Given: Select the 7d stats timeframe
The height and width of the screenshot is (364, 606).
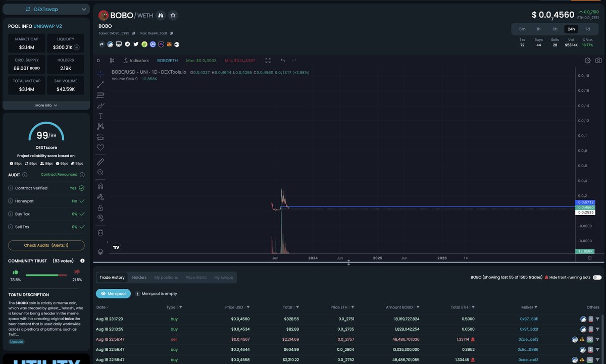Looking at the screenshot, I should click(x=588, y=29).
